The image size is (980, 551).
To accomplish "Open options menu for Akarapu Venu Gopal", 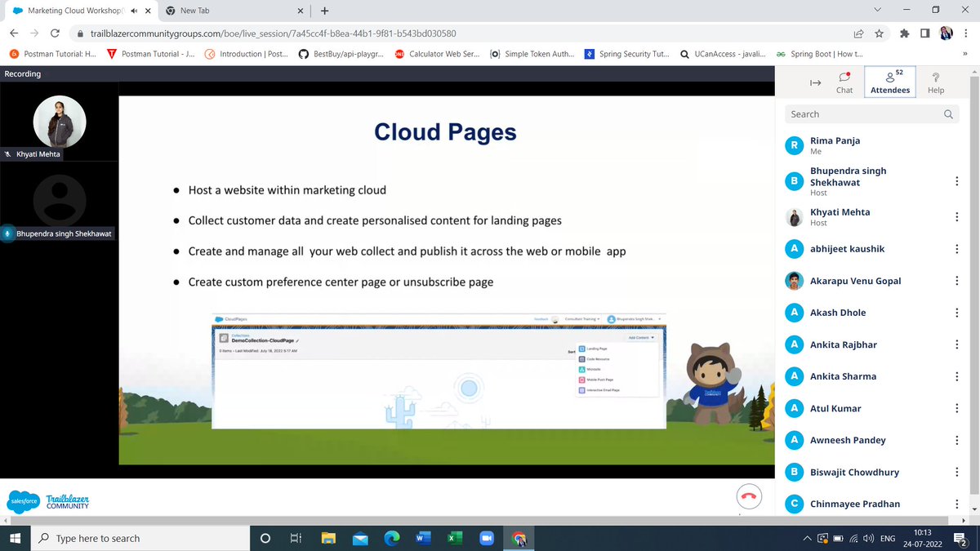I will pos(956,281).
